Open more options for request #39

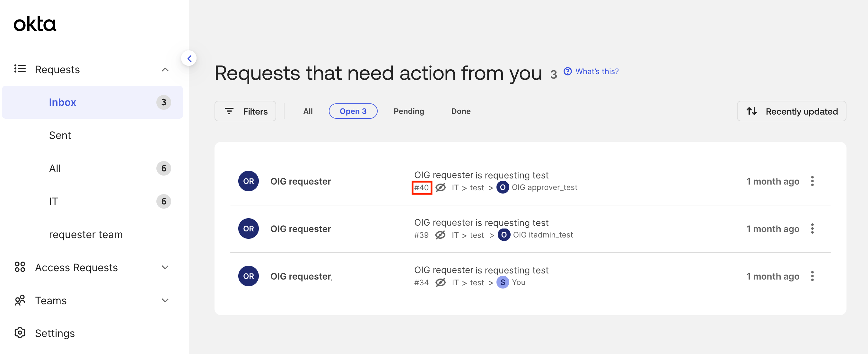[x=812, y=229]
